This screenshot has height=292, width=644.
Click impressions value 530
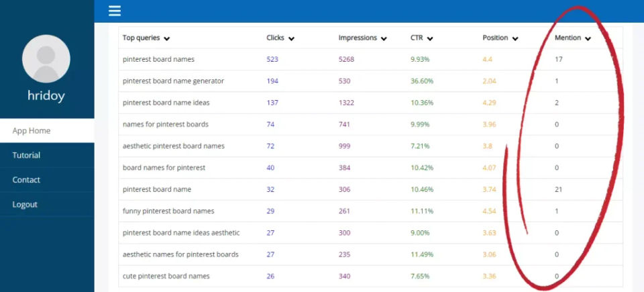(x=345, y=81)
